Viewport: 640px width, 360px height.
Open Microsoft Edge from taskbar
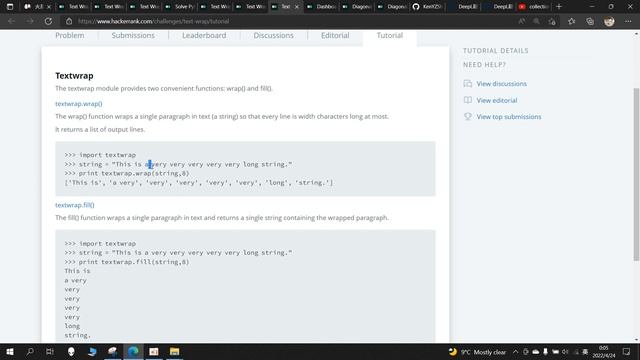point(133,351)
